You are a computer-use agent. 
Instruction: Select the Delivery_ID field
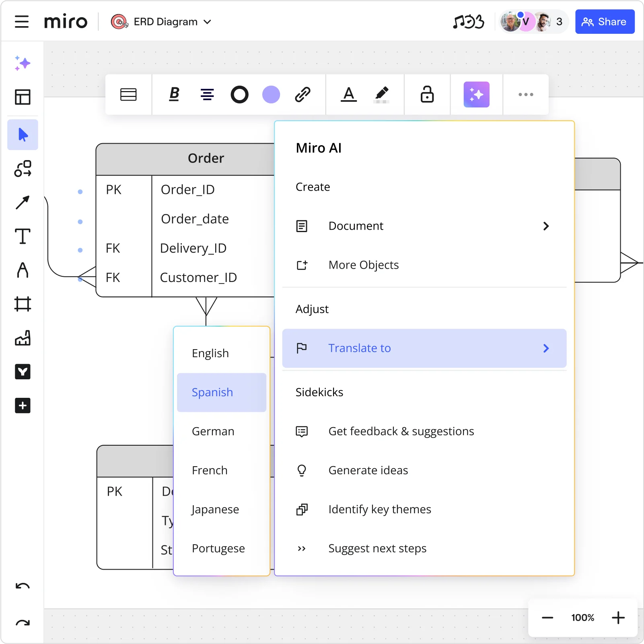pyautogui.click(x=193, y=249)
